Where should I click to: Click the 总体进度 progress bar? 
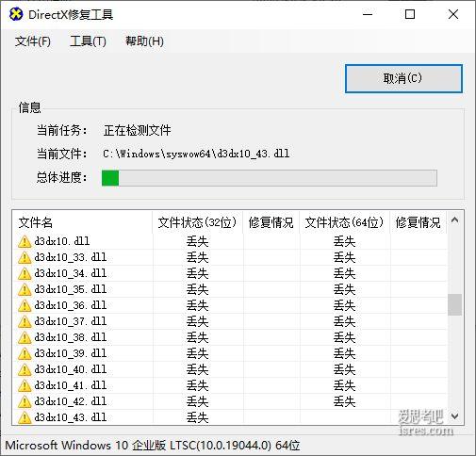270,178
